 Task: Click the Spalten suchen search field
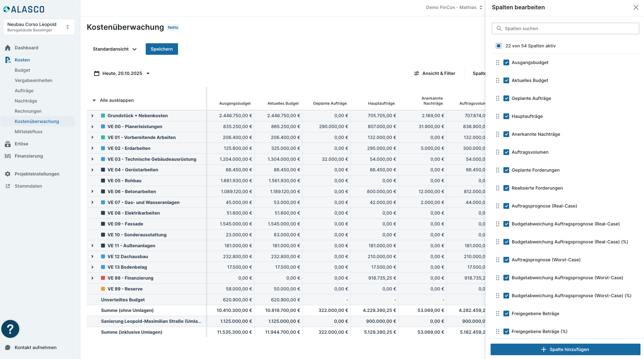tap(565, 29)
